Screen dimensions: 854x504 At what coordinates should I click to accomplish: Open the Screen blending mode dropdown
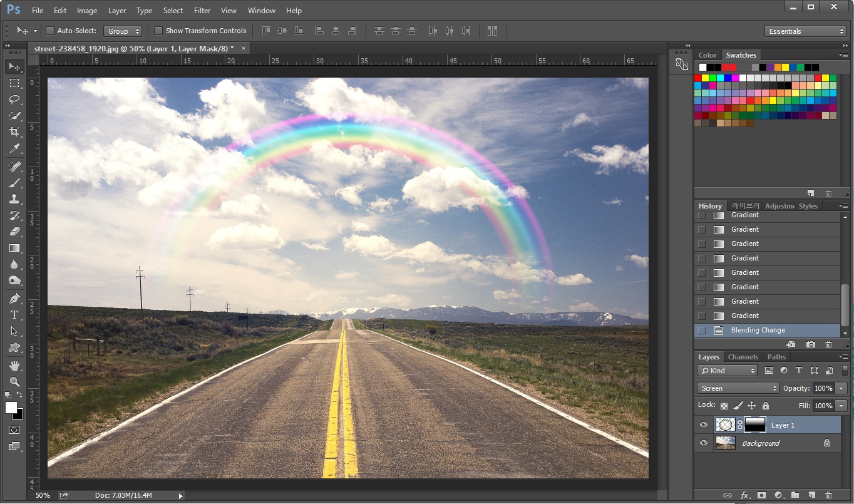coord(738,388)
